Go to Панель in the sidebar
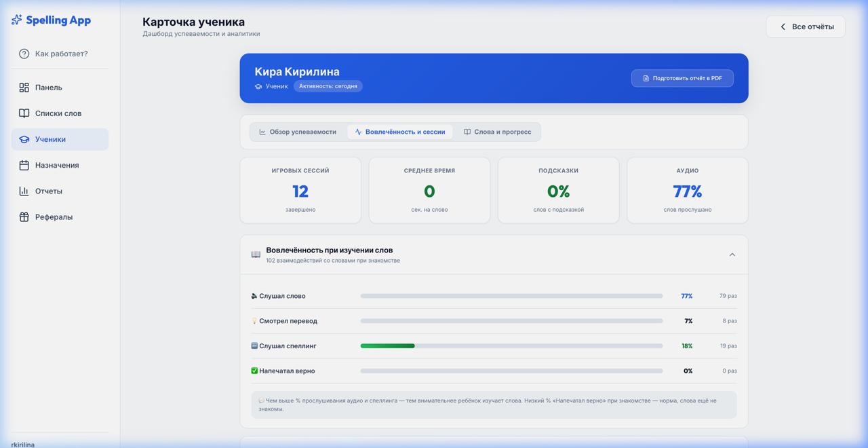Viewport: 868px width, 448px height. click(60, 88)
